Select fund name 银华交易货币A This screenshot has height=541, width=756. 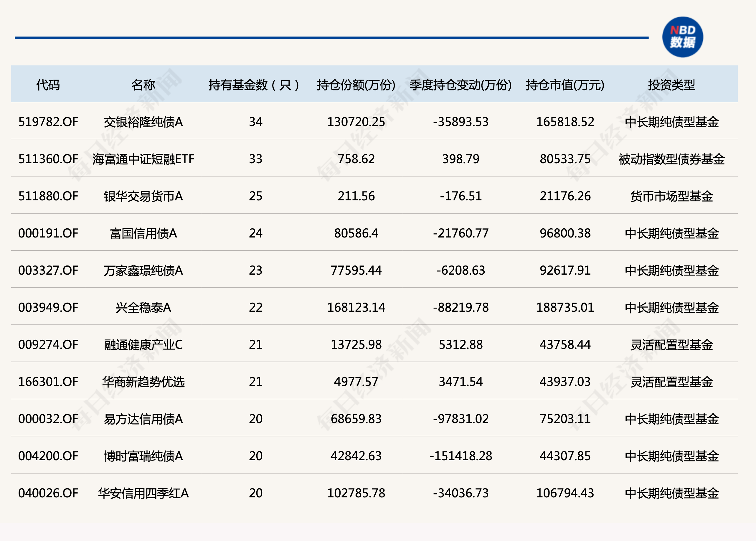[143, 196]
